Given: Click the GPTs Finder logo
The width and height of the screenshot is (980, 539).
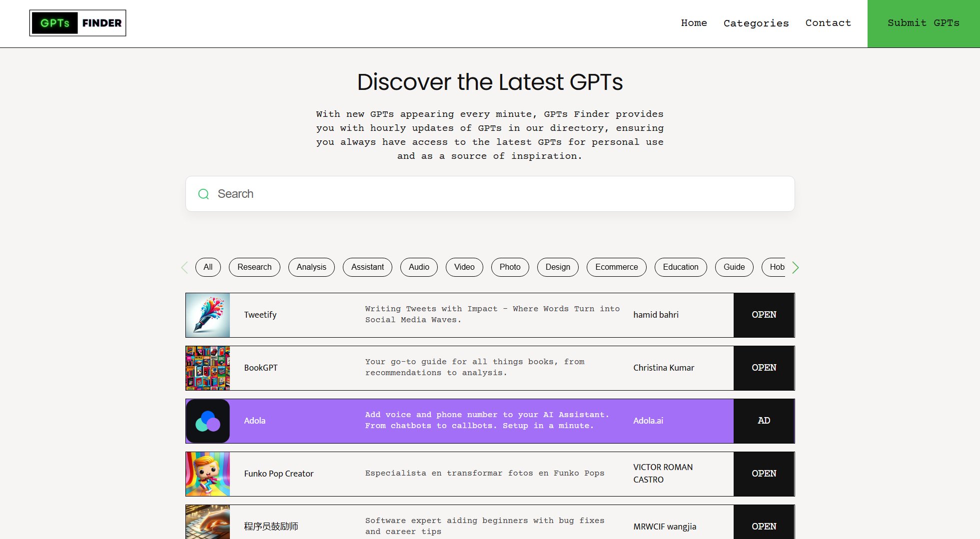Looking at the screenshot, I should pyautogui.click(x=77, y=23).
